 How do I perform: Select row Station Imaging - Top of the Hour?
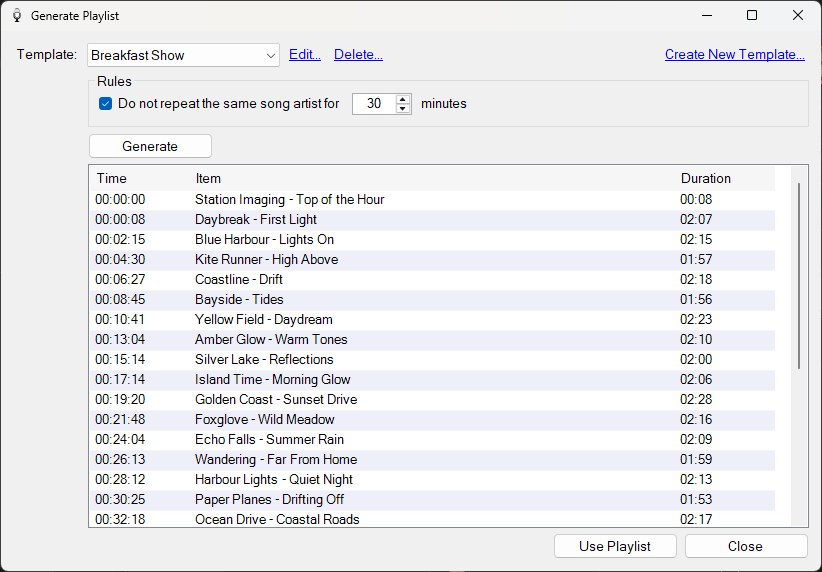tap(432, 200)
